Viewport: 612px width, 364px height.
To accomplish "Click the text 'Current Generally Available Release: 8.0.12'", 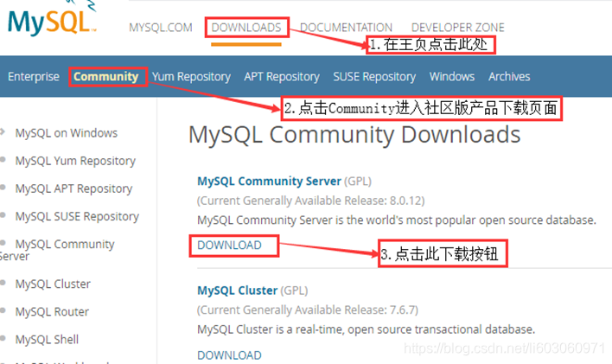I will pos(310,201).
